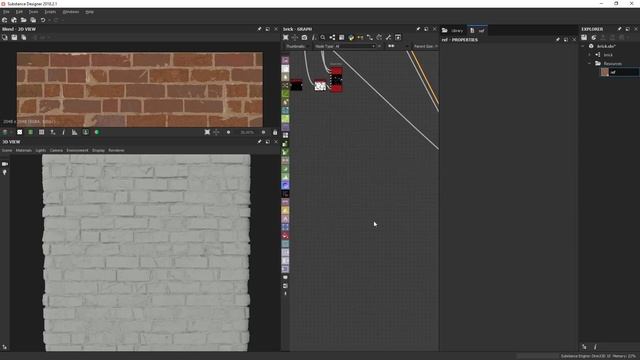Open the Thumbnails dropdown in graph toolbar
Screen dimensions: 640x360
tap(297, 46)
